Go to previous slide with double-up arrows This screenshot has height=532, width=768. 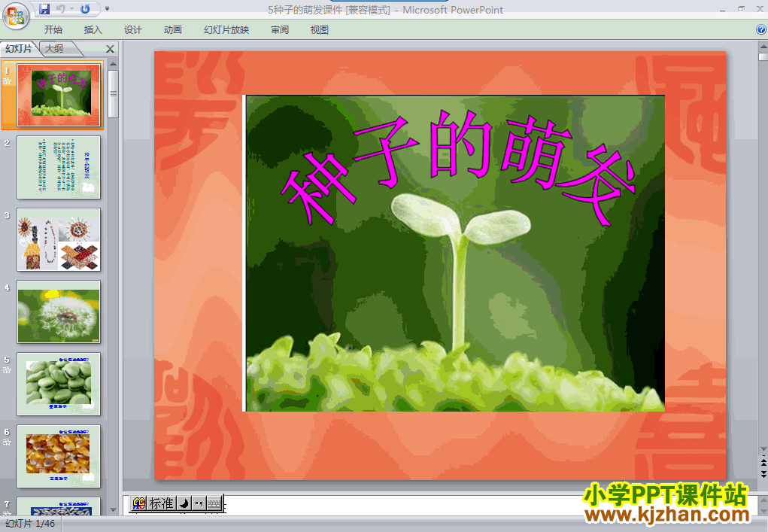[763, 462]
